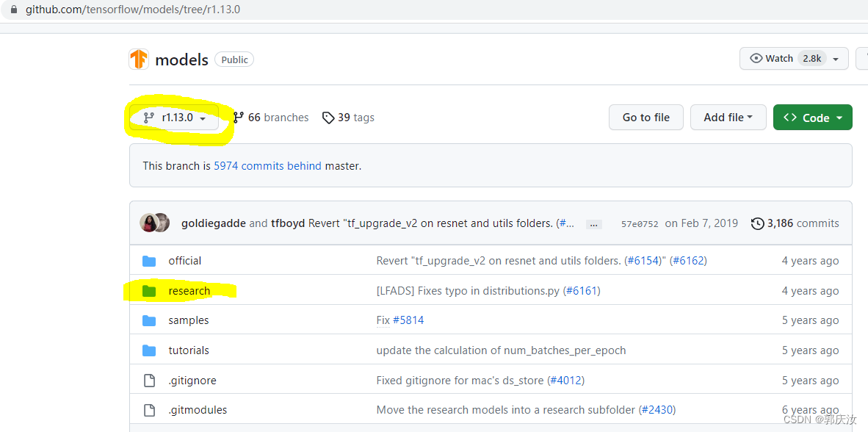Click the #5814 issue link

click(x=408, y=320)
